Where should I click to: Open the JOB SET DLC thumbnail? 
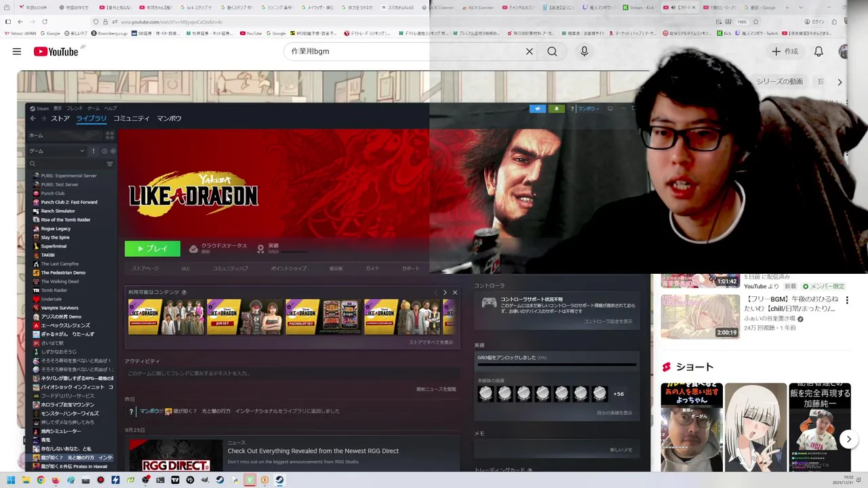pyautogui.click(x=244, y=317)
